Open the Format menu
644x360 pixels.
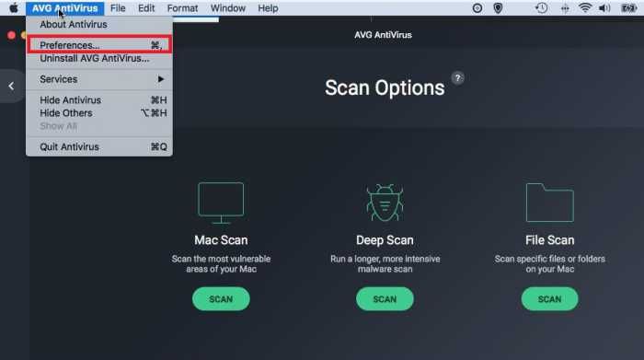182,8
